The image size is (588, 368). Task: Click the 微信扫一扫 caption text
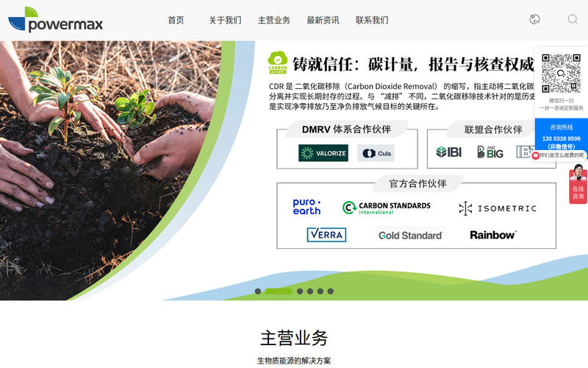coord(562,100)
